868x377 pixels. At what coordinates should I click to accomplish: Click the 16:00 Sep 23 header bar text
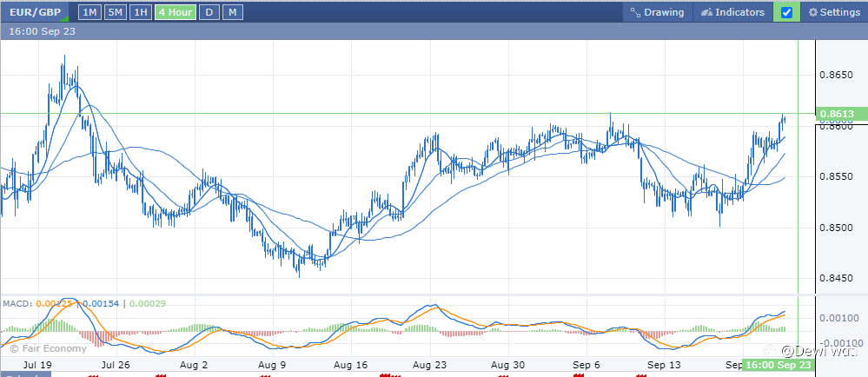pyautogui.click(x=42, y=31)
